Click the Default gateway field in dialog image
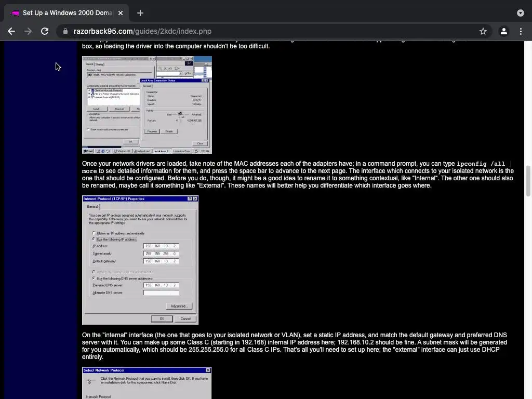Viewport: 532px width, 399px height. pyautogui.click(x=161, y=261)
